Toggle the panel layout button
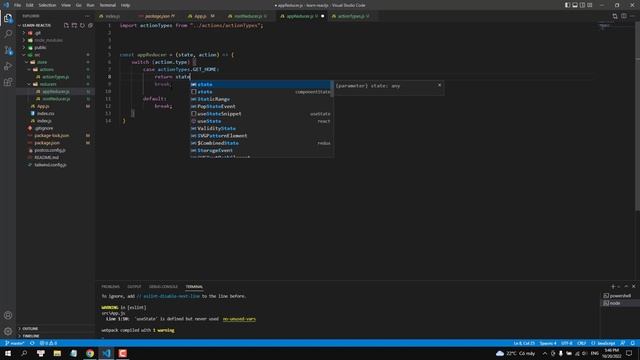This screenshot has height=360, width=640. click(x=575, y=5)
